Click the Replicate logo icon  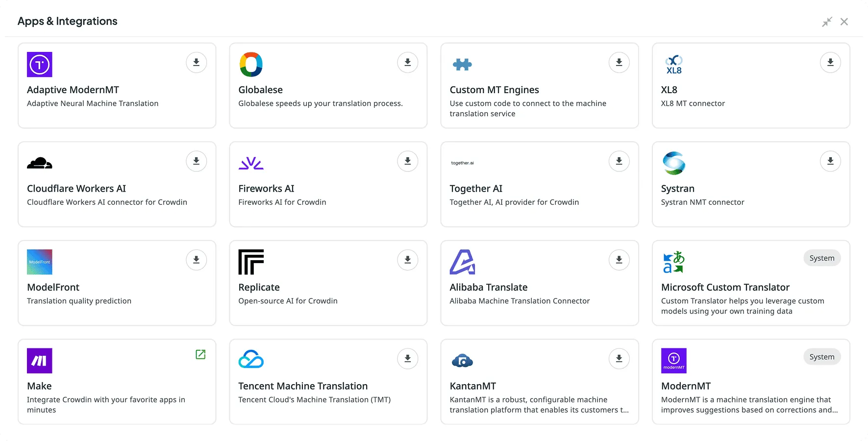coord(251,262)
